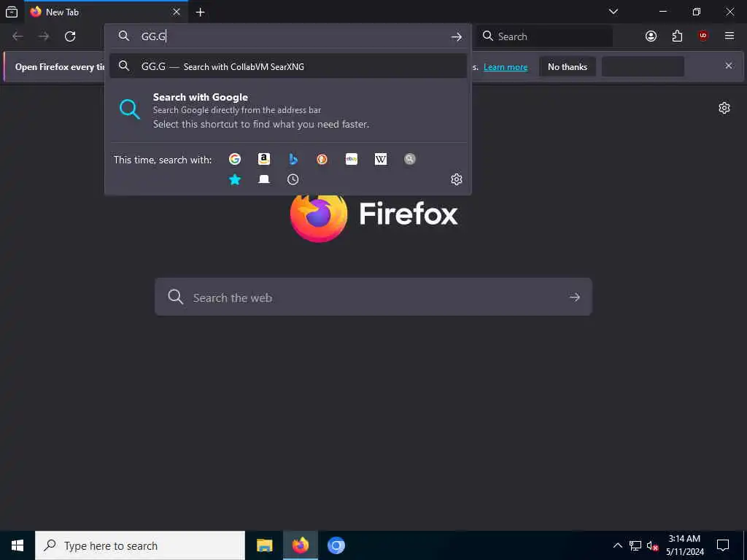The image size is (747, 560).
Task: Click the arrow in Search the web box
Action: point(575,297)
